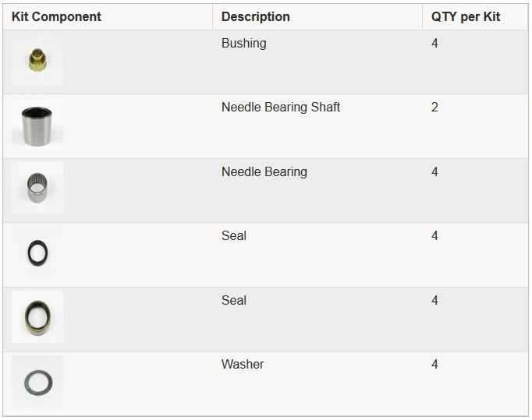Click quantity 4 in the Bushing row
532x420 pixels.
point(434,43)
